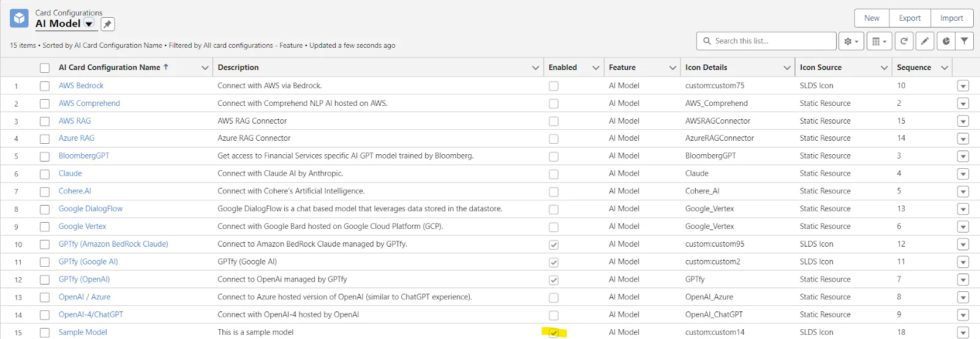Click the pencil icon to edit list
980x339 pixels.
pos(925,41)
